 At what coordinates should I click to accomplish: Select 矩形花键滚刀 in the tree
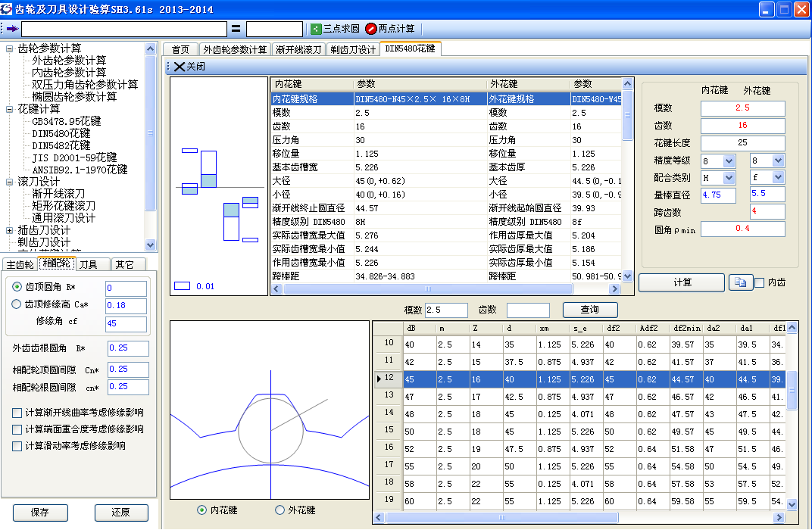click(64, 206)
